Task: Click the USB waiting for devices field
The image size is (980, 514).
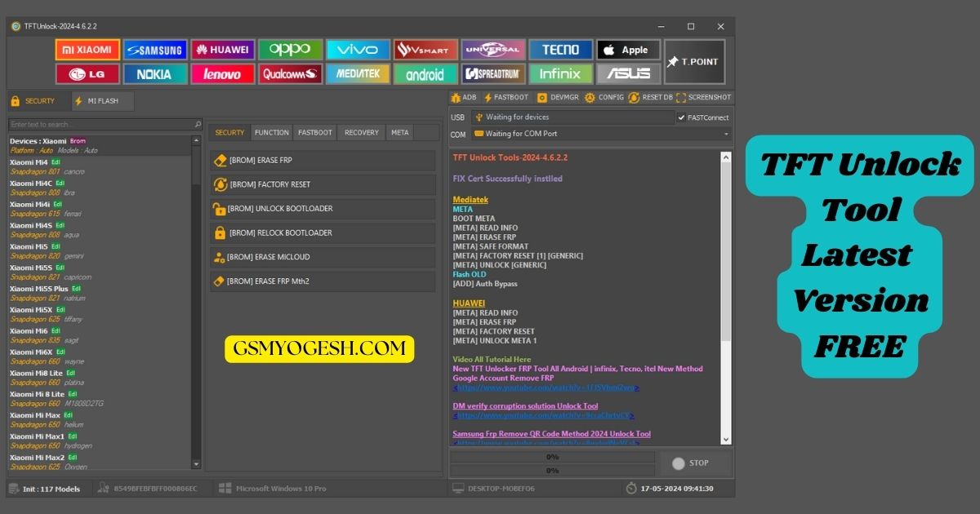Action: pyautogui.click(x=572, y=117)
